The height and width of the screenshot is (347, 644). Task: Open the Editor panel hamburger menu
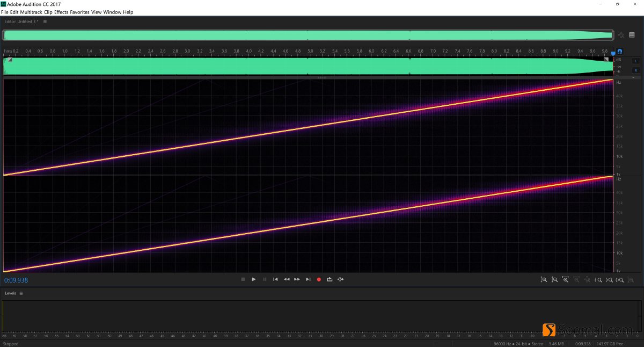click(x=45, y=22)
